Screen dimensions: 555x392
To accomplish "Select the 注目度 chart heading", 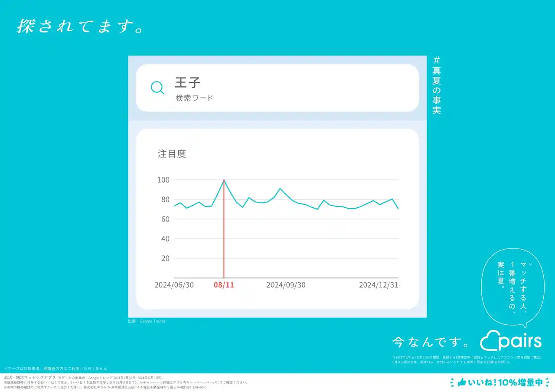I will click(171, 154).
